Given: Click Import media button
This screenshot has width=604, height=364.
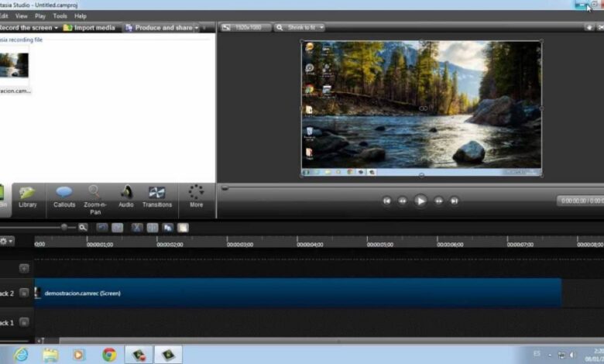Looking at the screenshot, I should pos(89,28).
